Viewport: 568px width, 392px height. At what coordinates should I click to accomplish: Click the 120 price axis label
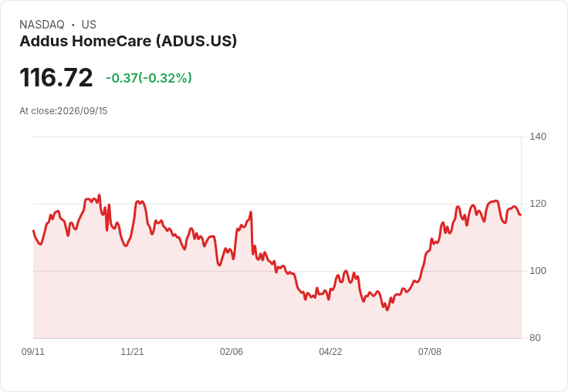click(538, 204)
